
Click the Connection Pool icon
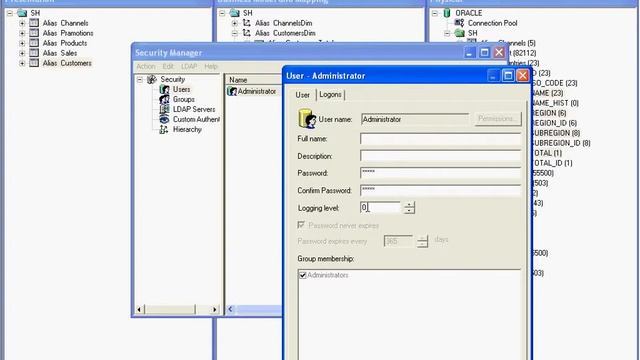[459, 23]
